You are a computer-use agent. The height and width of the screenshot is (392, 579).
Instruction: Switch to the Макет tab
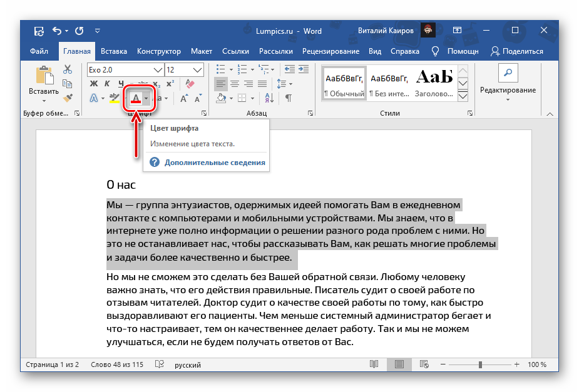coord(202,51)
